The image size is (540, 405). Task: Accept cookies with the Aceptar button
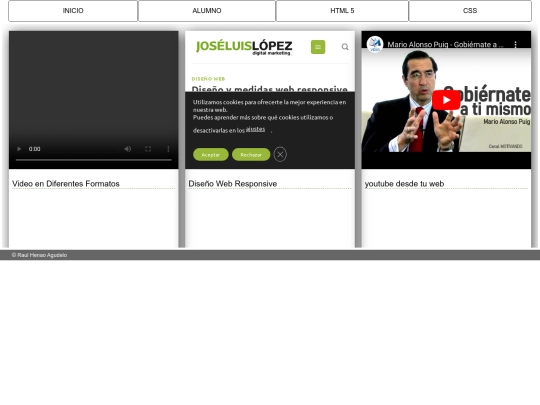pos(211,155)
